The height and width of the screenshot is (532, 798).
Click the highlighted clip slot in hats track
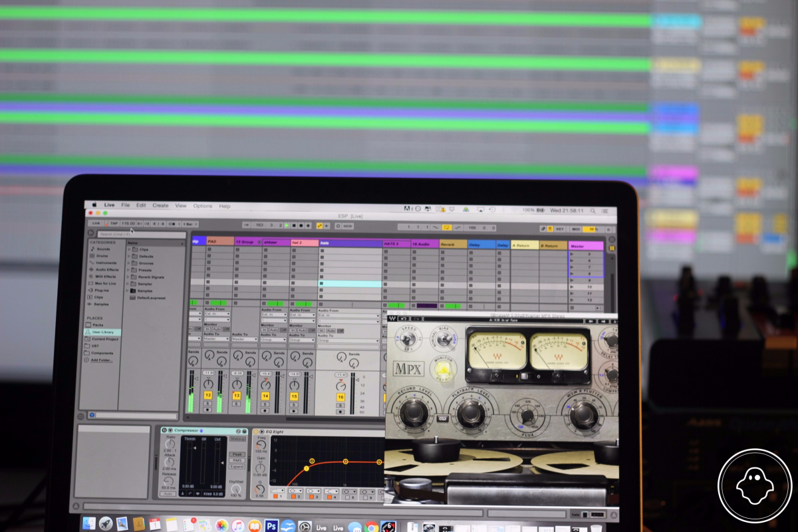350,283
